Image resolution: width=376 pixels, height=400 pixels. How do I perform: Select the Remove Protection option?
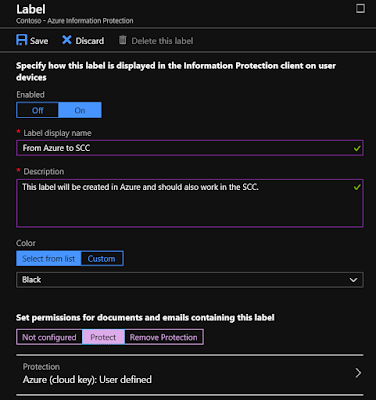[164, 337]
